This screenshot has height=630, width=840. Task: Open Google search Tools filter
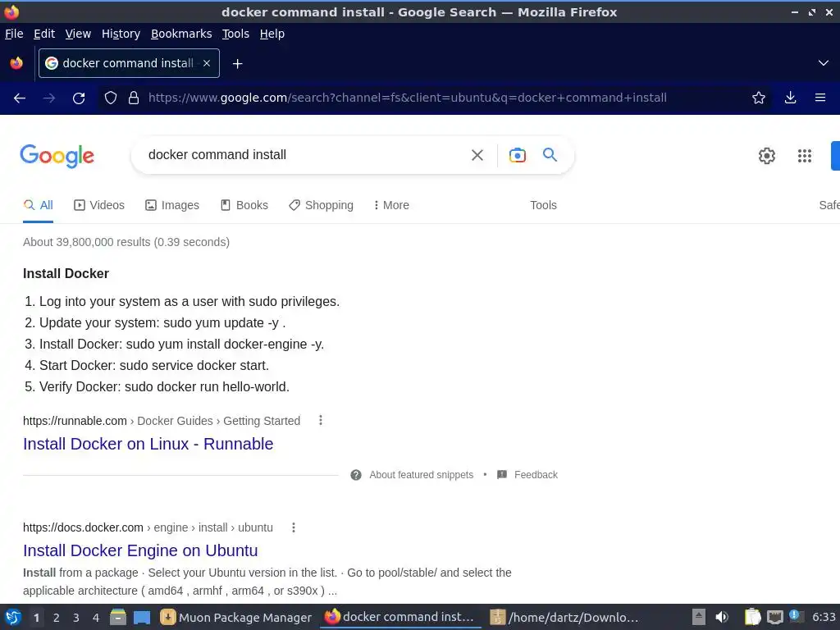pyautogui.click(x=543, y=205)
